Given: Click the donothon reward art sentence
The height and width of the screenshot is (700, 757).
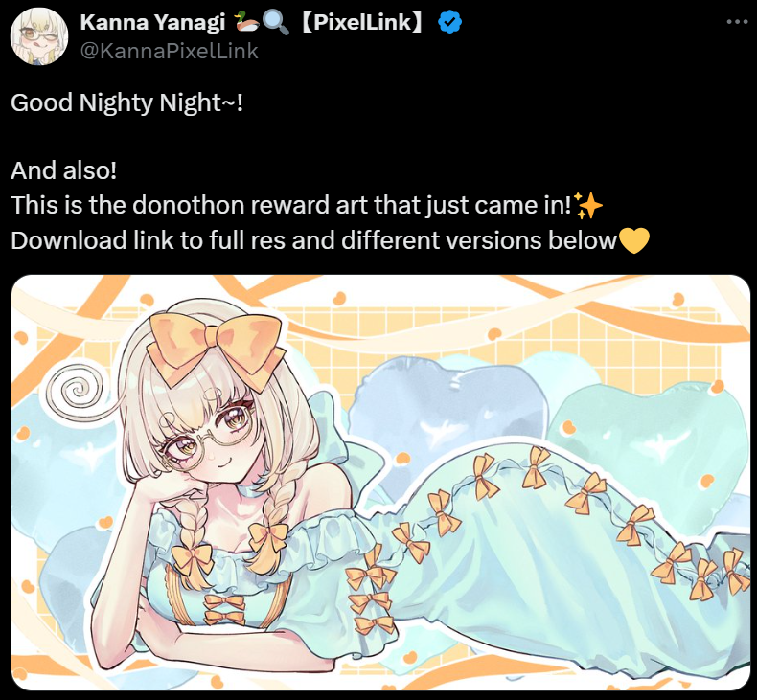Looking at the screenshot, I should 290,205.
